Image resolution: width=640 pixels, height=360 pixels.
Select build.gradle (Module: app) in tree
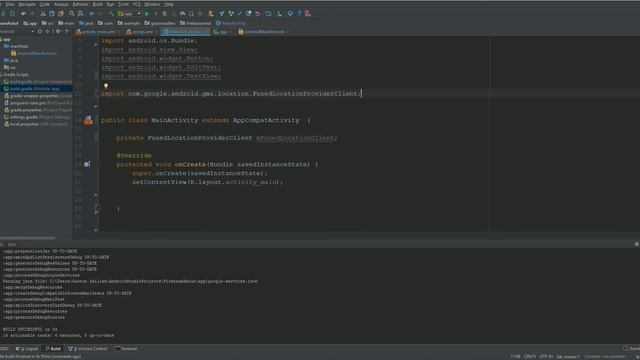pos(36,89)
